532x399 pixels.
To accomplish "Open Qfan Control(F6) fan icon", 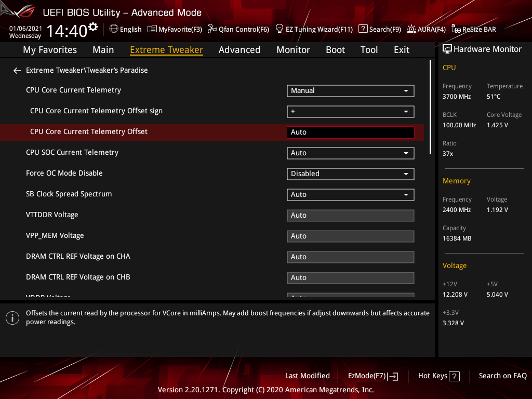I will click(x=212, y=29).
